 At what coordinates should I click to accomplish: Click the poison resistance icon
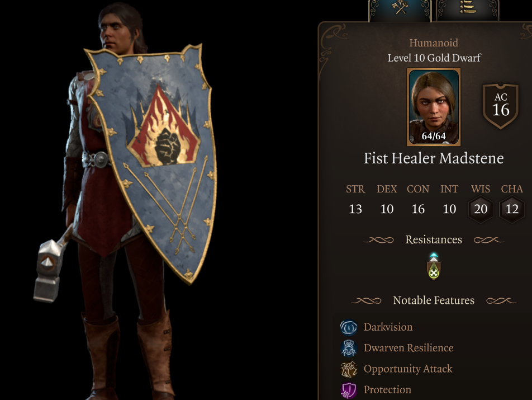tap(434, 266)
